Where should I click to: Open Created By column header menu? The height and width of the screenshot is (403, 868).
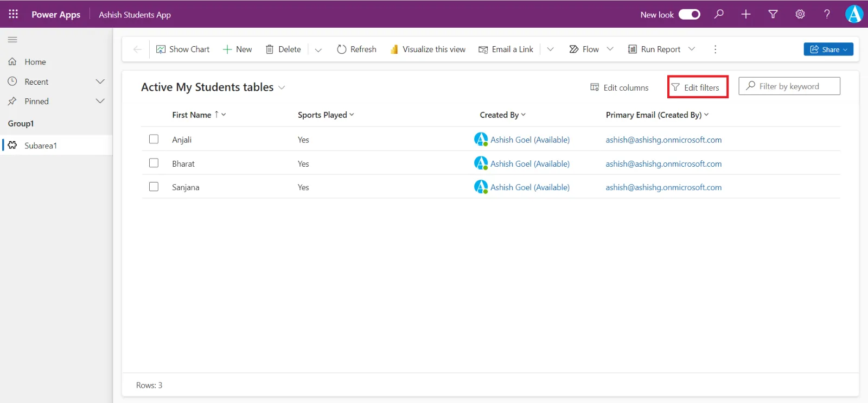point(502,115)
